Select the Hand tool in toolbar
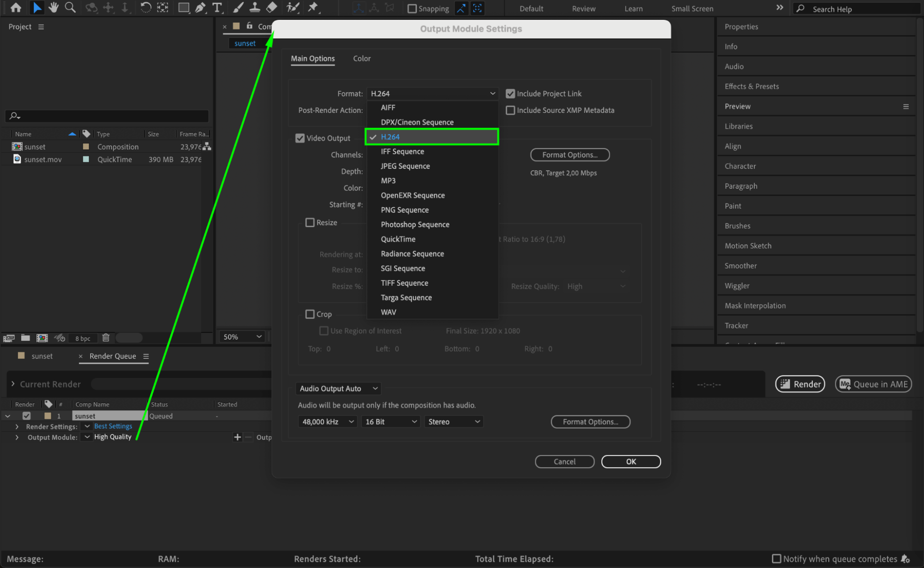 54,7
